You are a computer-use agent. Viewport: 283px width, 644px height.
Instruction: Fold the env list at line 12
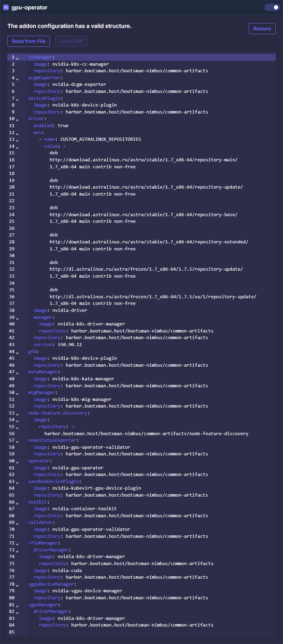tap(17, 134)
